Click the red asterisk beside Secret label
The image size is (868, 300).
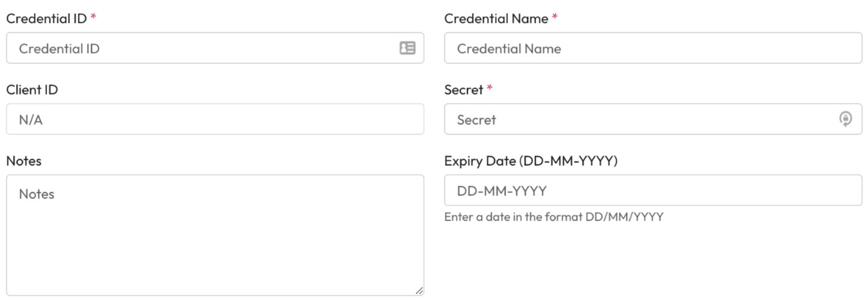(x=489, y=88)
